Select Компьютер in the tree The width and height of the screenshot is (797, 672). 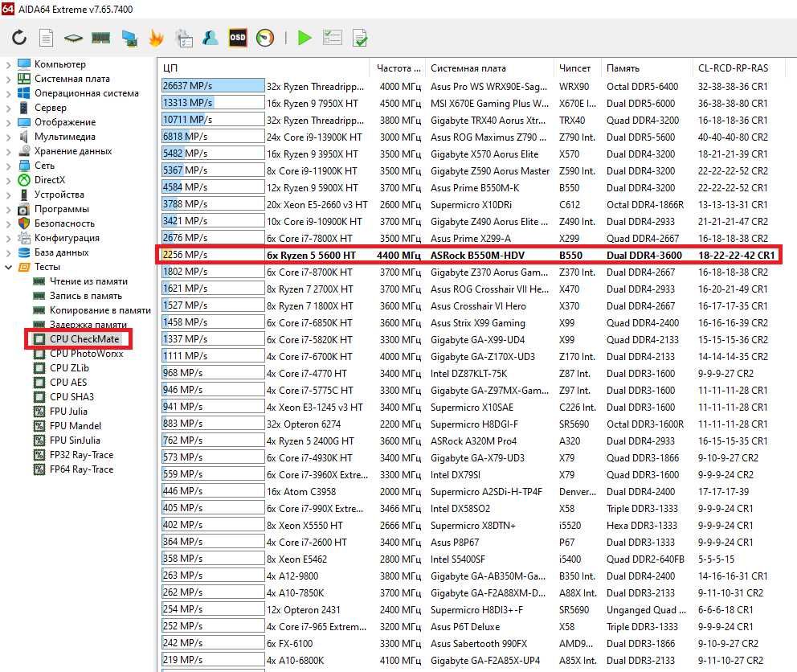click(x=60, y=64)
